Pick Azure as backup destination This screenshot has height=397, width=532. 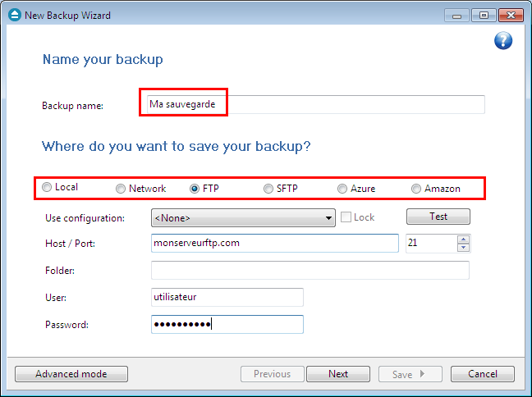342,189
